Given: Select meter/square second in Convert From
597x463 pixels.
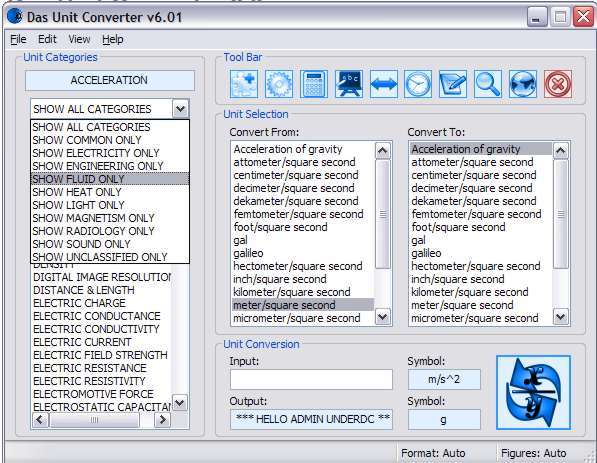Looking at the screenshot, I should pyautogui.click(x=303, y=305).
